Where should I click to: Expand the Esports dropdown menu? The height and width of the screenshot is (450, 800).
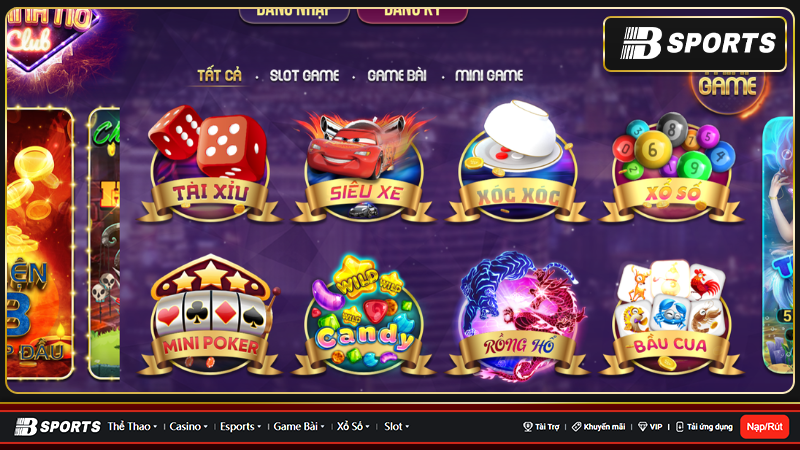pyautogui.click(x=240, y=427)
